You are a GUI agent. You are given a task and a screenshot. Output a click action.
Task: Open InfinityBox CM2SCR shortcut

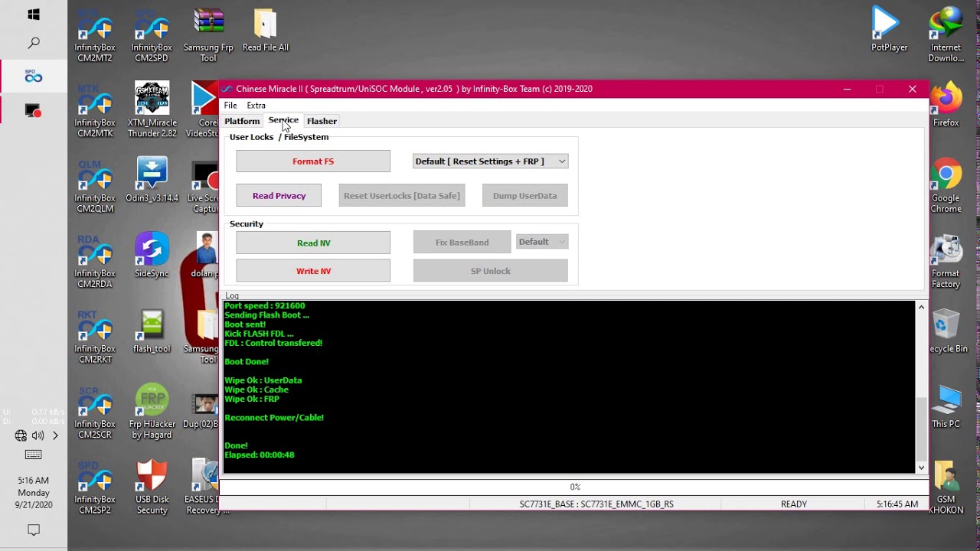[95, 412]
